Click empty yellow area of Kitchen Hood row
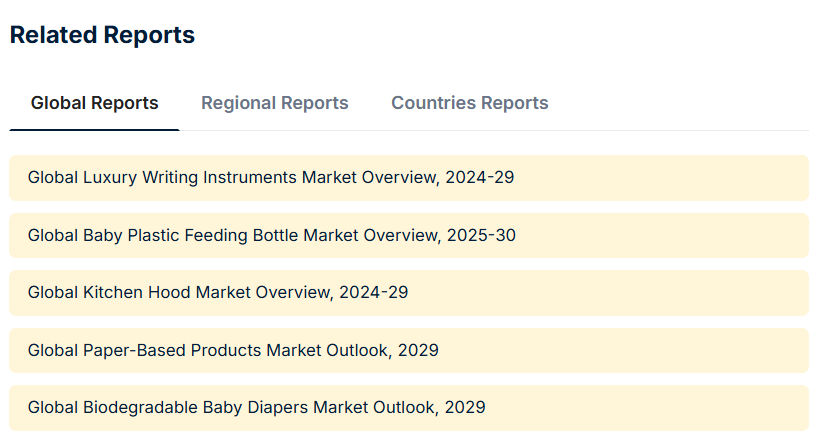This screenshot has height=448, width=825. 605,293
